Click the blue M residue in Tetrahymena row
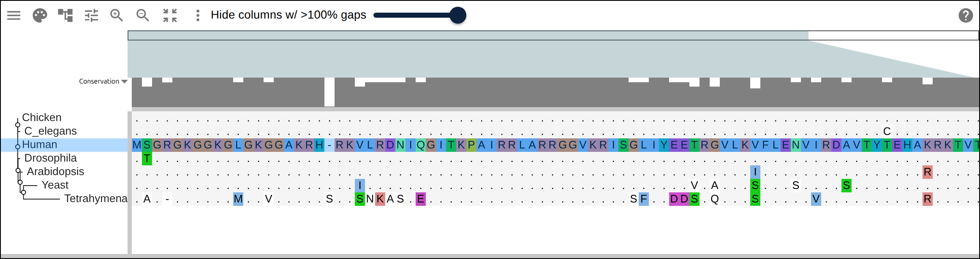980x259 pixels. [238, 199]
